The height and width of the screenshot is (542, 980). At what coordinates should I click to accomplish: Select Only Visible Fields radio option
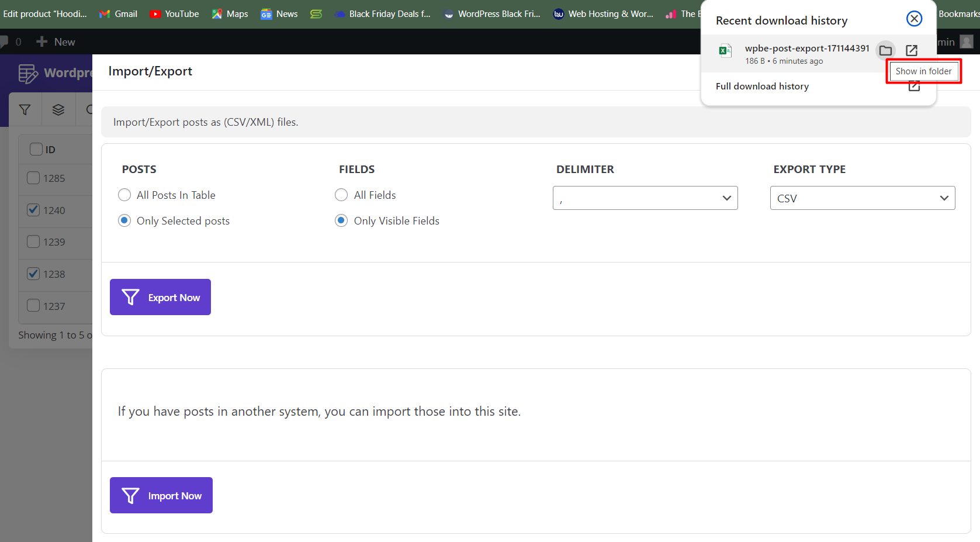pyautogui.click(x=341, y=221)
